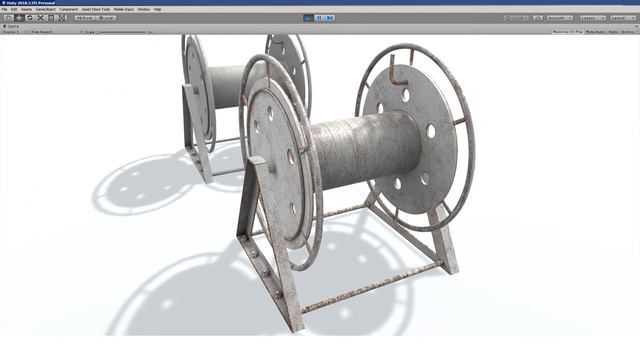Select the Move tool
Viewport: 640px width, 360px height.
pos(19,18)
